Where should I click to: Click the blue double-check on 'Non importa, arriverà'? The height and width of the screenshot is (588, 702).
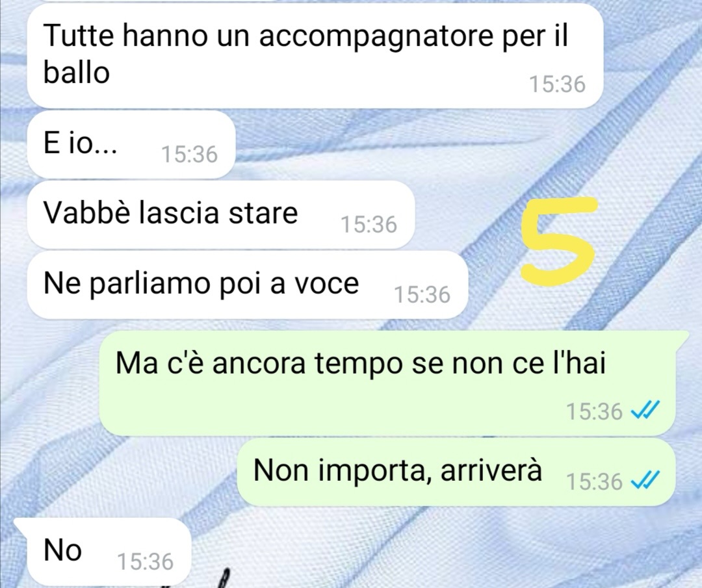click(x=645, y=481)
